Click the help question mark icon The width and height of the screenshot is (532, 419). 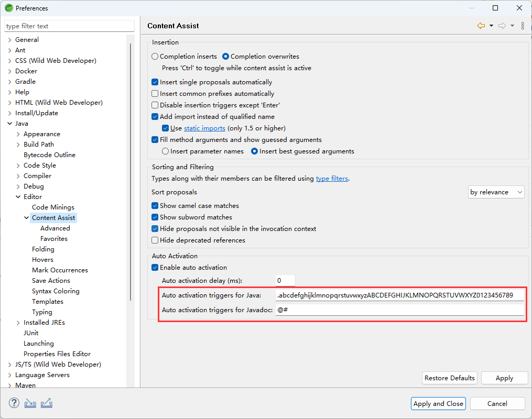pyautogui.click(x=14, y=403)
